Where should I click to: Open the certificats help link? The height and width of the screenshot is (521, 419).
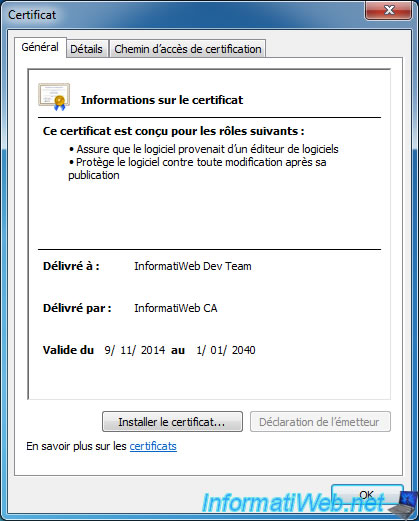153,446
